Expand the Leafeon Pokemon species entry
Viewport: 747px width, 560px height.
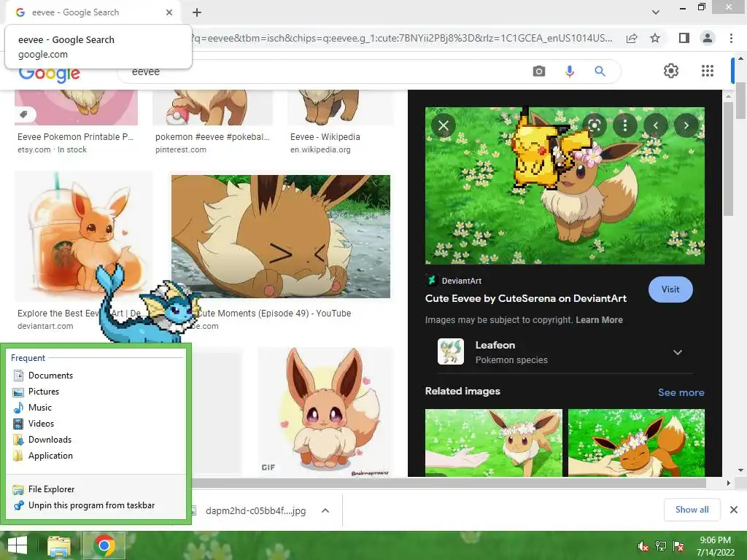coord(677,352)
